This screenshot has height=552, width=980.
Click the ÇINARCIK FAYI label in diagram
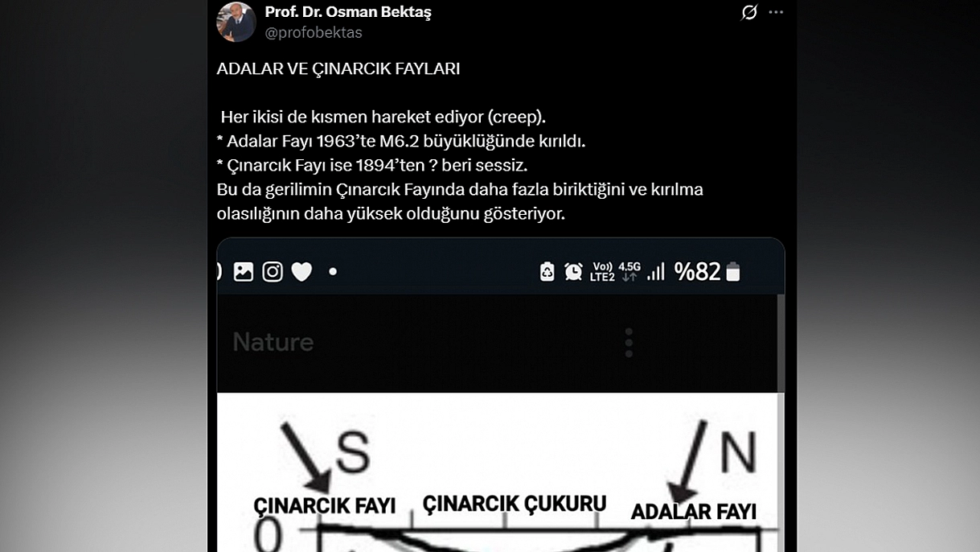325,505
